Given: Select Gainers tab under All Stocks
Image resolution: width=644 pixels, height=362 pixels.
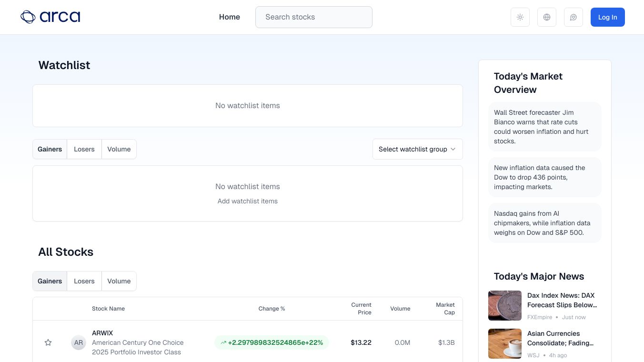Looking at the screenshot, I should (50, 281).
